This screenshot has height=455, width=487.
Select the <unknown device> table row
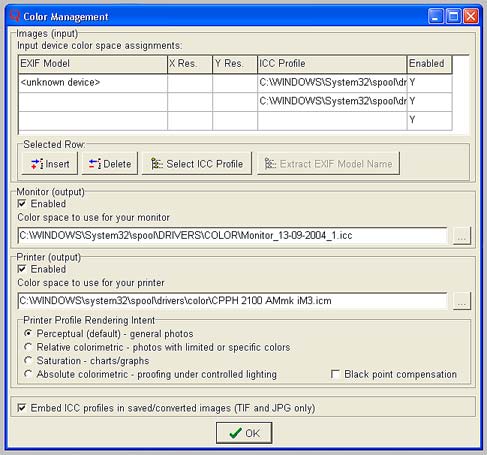[x=235, y=83]
